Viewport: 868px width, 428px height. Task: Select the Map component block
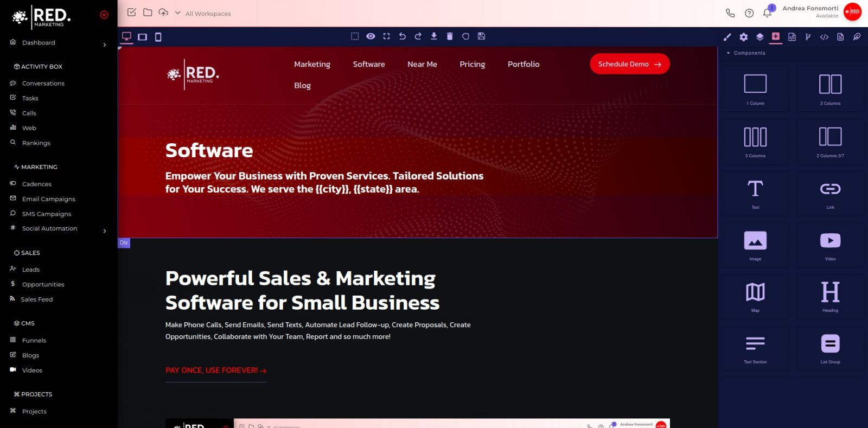point(755,296)
